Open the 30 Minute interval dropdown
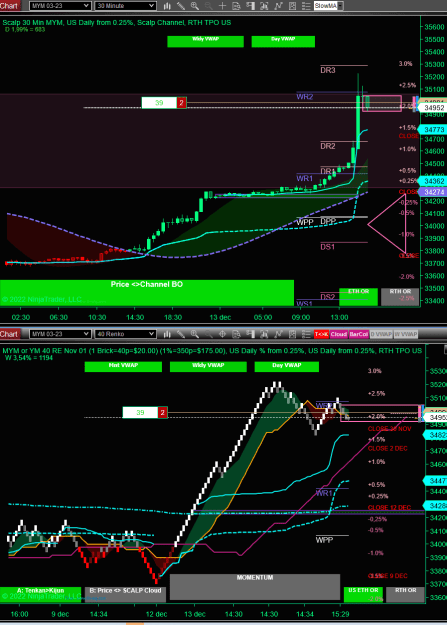 click(125, 6)
